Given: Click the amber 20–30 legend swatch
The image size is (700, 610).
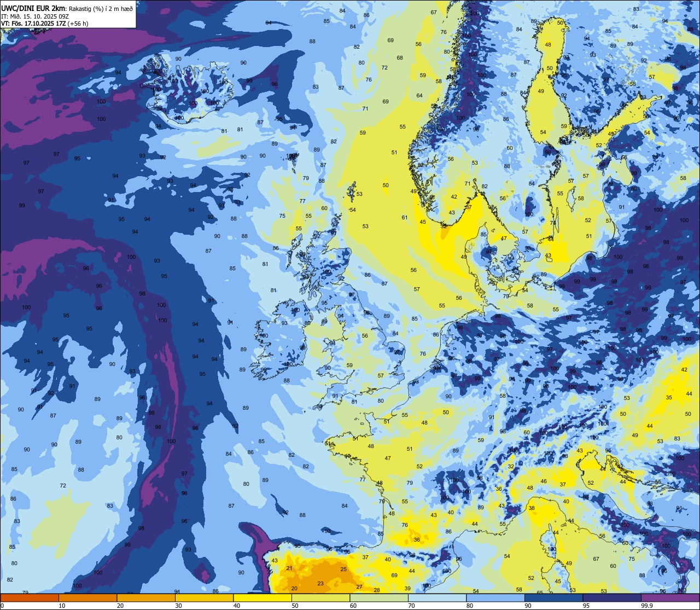Looking at the screenshot, I should point(146,597).
